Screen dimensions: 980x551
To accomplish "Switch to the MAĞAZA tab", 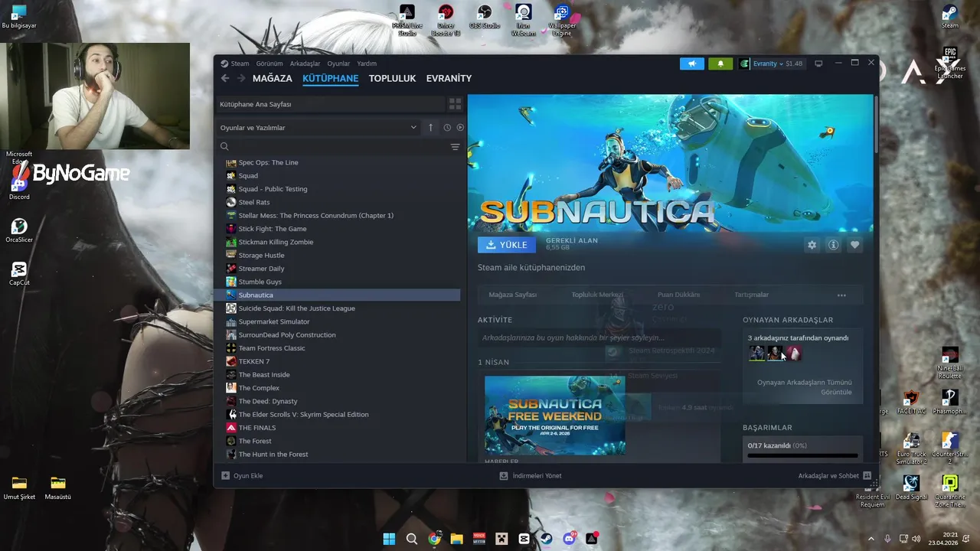I will (x=273, y=78).
